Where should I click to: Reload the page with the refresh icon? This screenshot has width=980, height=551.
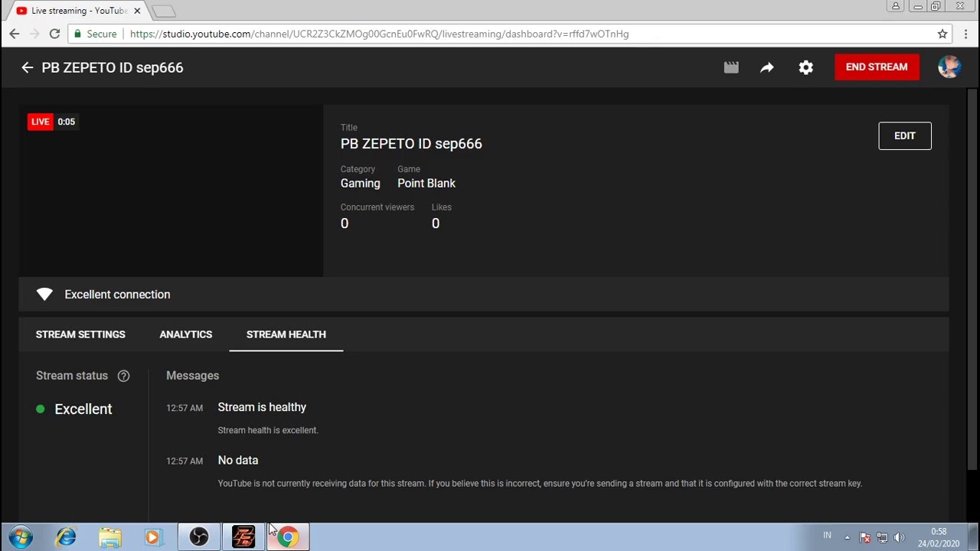pyautogui.click(x=54, y=34)
